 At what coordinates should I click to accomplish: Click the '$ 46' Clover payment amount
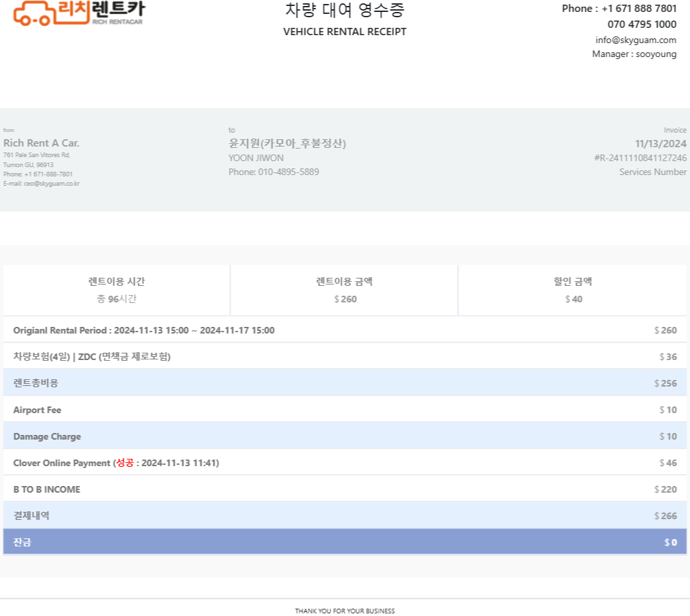click(x=668, y=463)
